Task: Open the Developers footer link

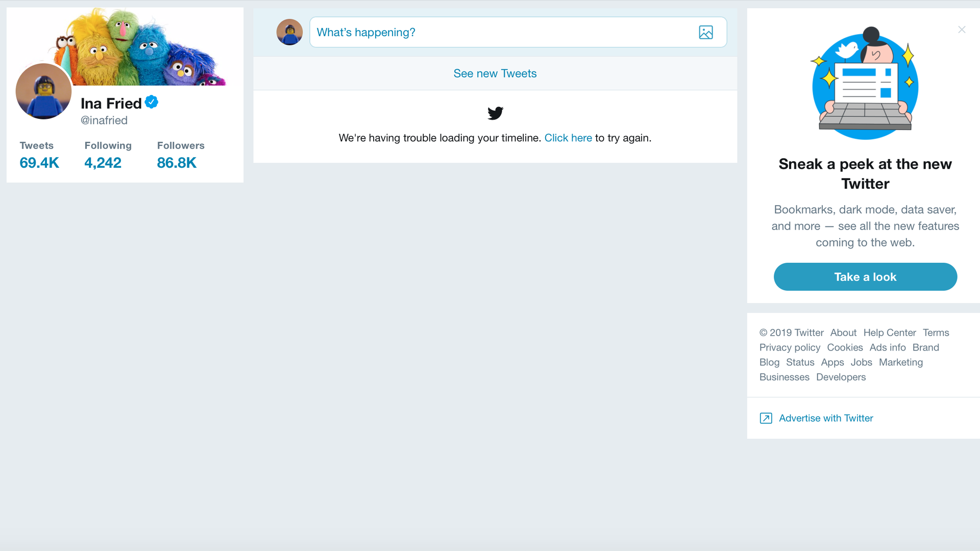Action: (840, 377)
